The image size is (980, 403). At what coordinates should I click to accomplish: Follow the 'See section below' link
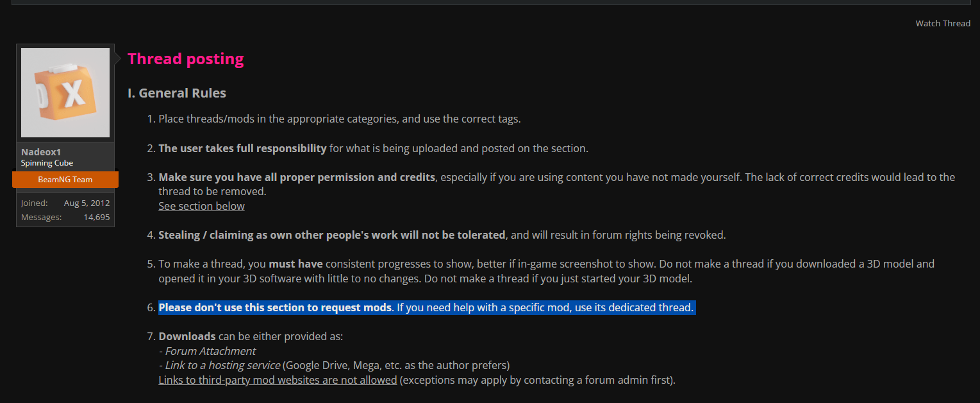[202, 206]
